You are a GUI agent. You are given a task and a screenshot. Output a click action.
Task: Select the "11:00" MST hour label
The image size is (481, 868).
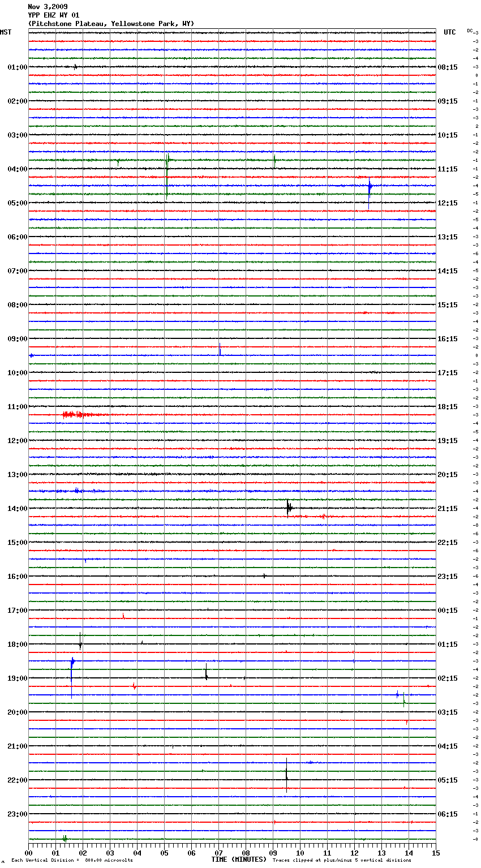pos(18,407)
